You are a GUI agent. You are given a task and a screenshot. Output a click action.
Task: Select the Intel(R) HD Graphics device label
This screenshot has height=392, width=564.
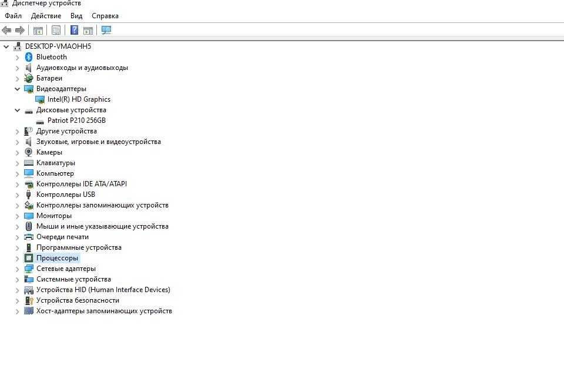click(x=79, y=99)
